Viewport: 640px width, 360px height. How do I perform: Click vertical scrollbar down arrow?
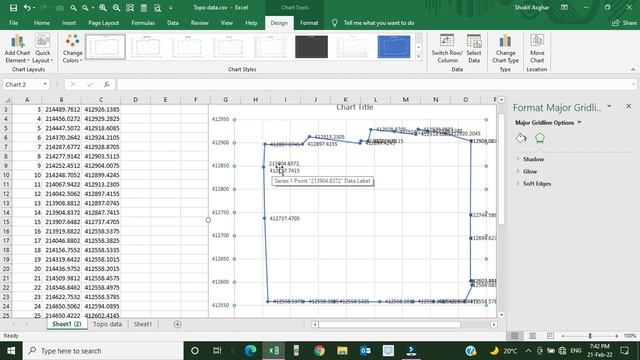501,315
